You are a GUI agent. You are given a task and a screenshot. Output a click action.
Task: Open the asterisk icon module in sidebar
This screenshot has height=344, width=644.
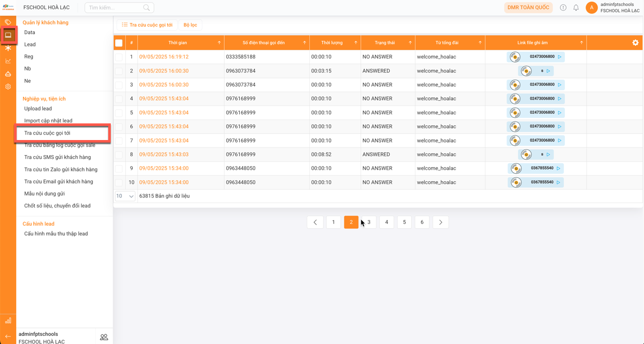point(8,48)
